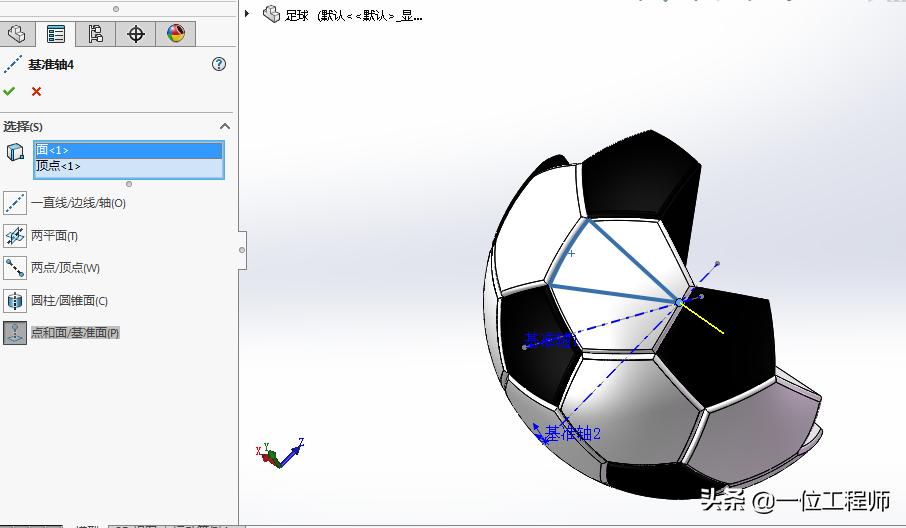Click the 足球 part icon in flyout tree
Viewport: 906px width, 528px height.
271,14
